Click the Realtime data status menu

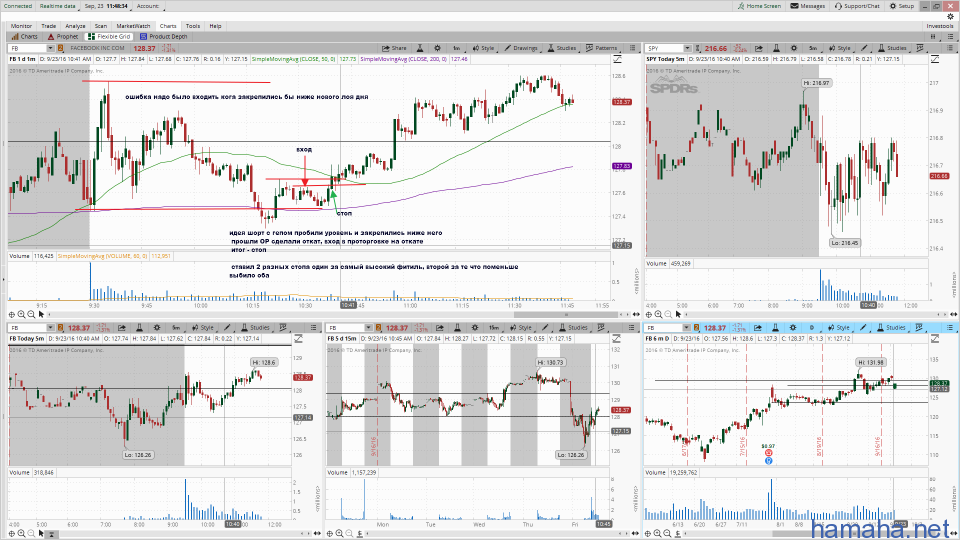tap(59, 6)
